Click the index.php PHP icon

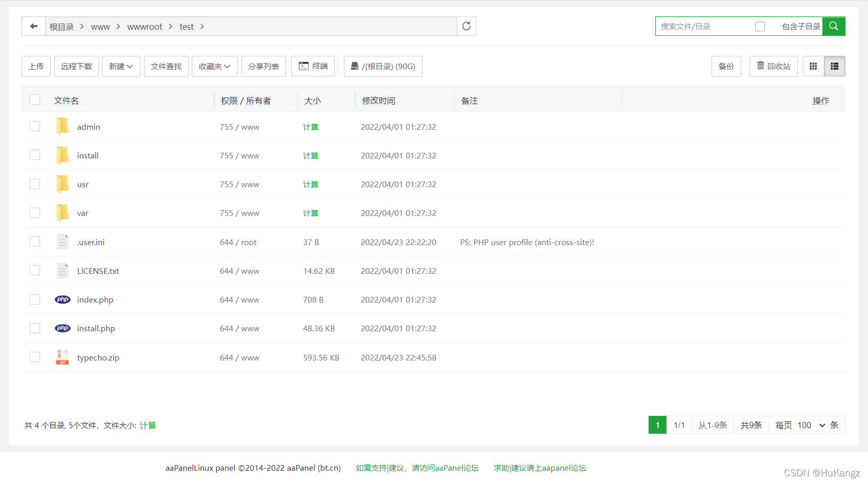coord(63,299)
